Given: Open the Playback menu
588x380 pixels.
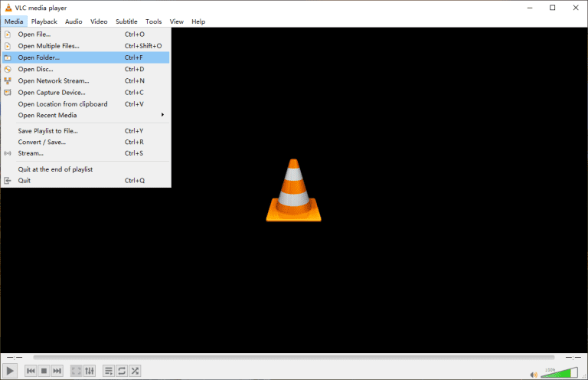Looking at the screenshot, I should click(44, 21).
